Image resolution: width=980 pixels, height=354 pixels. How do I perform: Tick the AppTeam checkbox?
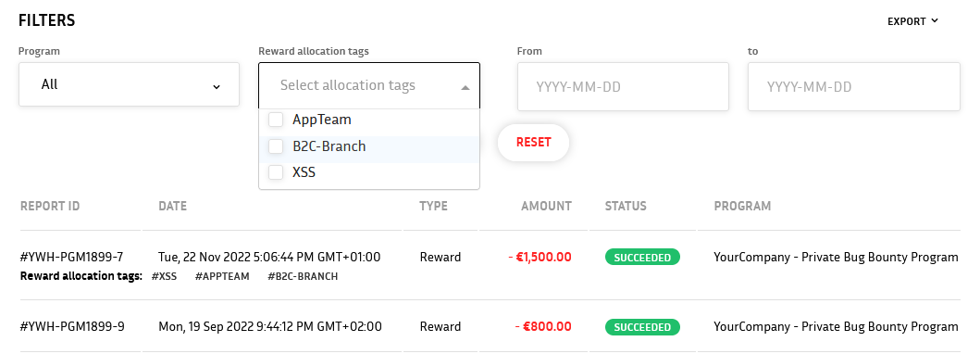(x=276, y=120)
